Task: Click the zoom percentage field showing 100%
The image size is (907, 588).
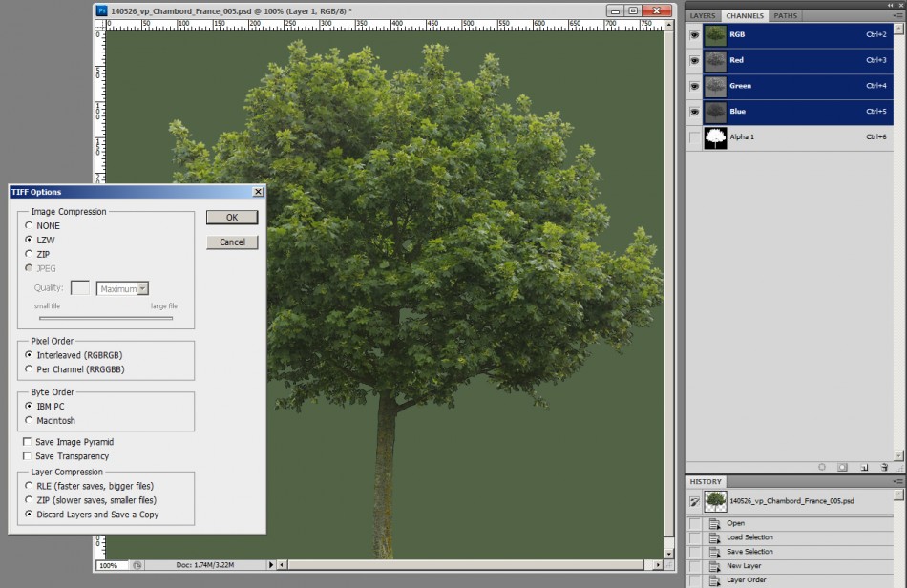Action: tap(109, 565)
